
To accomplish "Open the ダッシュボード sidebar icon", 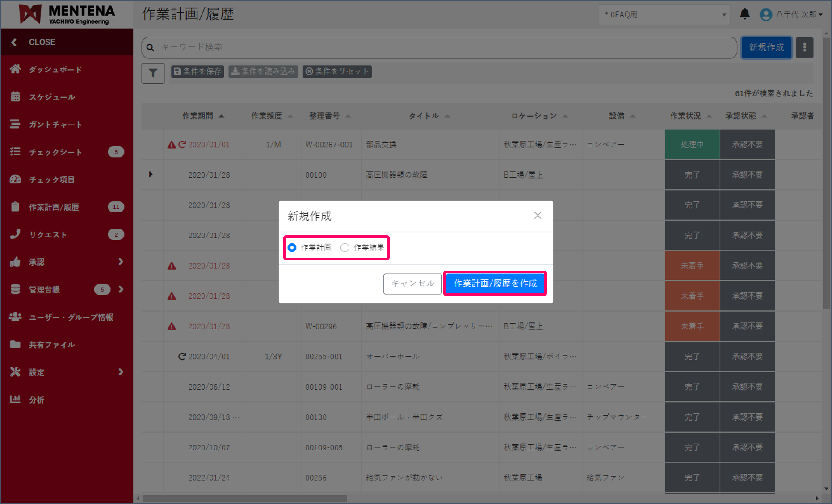I will point(16,69).
